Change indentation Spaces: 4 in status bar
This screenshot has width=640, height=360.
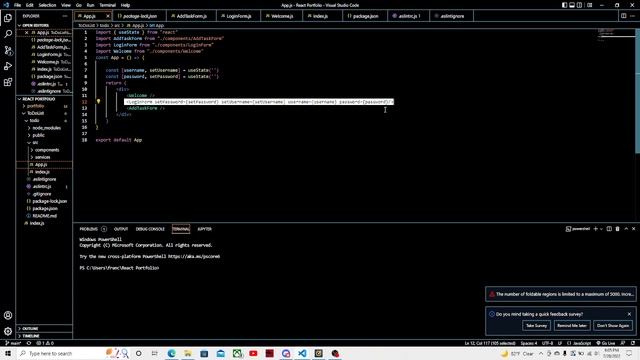pos(529,343)
